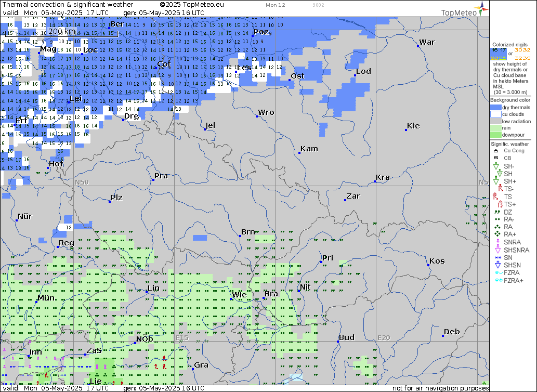Click the RA+ heavy rain symbol

tap(497, 234)
